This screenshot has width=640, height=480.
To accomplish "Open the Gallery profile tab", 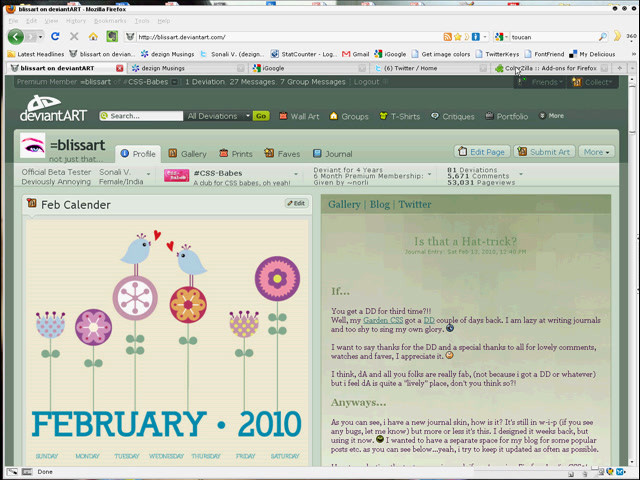I will pyautogui.click(x=187, y=154).
